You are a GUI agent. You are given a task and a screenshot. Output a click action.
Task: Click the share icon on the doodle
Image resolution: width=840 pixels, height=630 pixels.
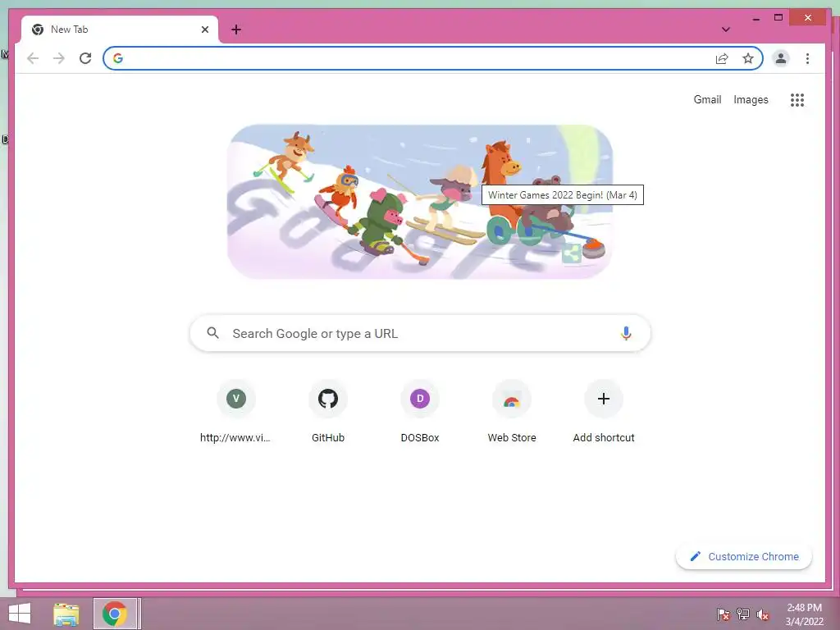tap(572, 253)
